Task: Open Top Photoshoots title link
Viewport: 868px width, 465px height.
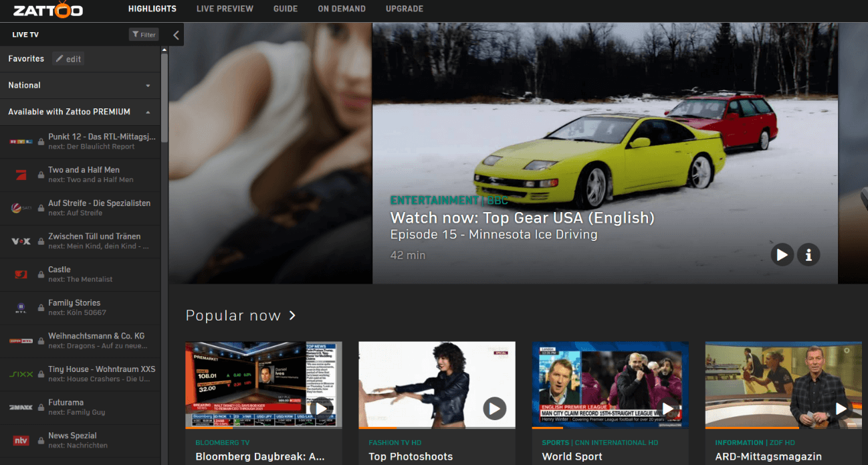Action: (x=411, y=456)
